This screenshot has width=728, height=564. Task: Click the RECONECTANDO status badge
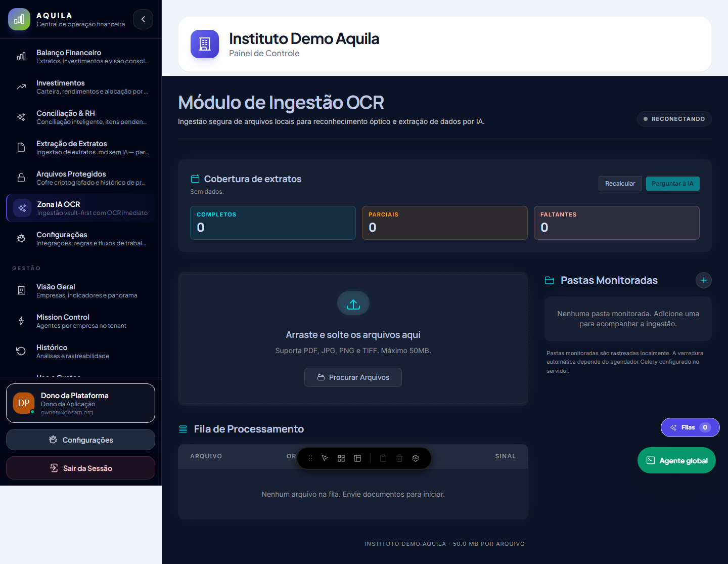coord(674,119)
